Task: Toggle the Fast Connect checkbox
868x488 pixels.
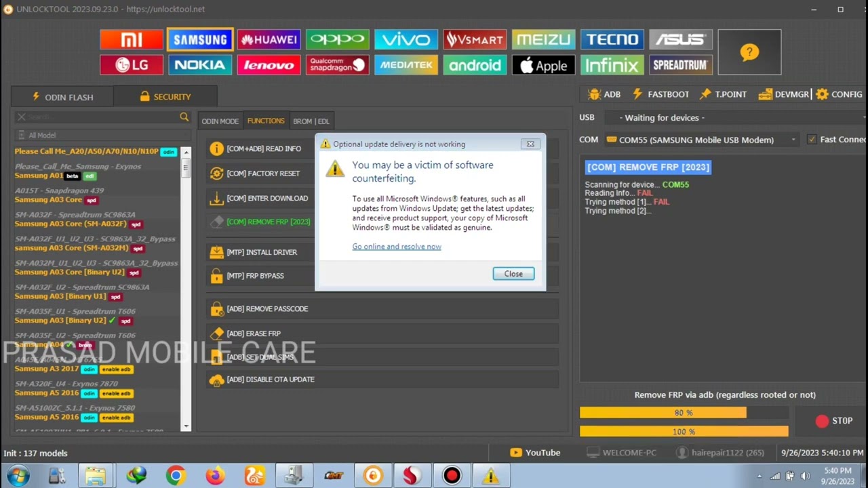Action: point(812,140)
